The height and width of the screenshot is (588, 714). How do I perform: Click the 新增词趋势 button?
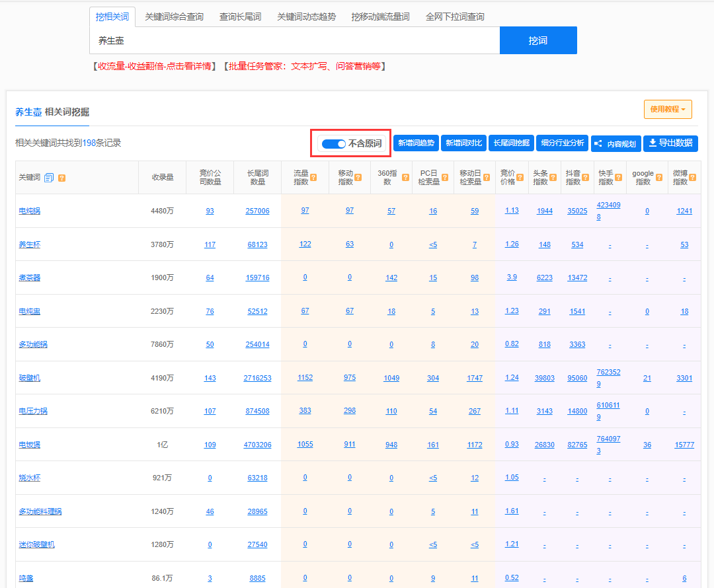[x=416, y=143]
